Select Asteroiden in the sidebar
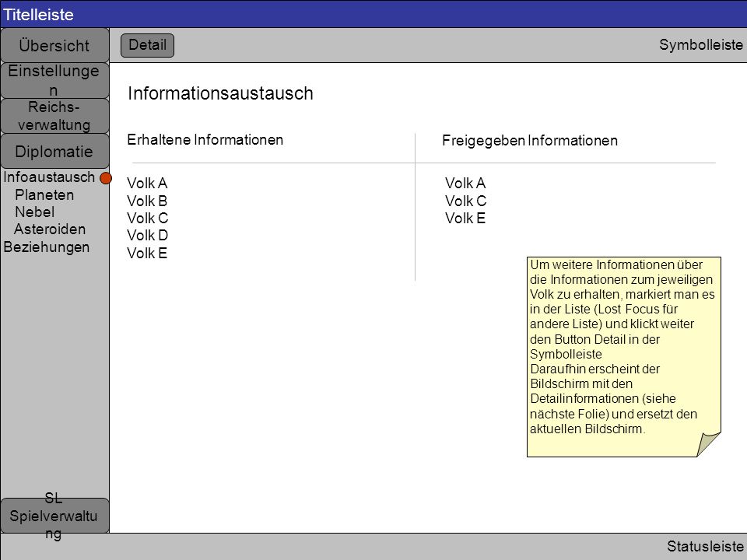The height and width of the screenshot is (560, 747). click(x=50, y=229)
